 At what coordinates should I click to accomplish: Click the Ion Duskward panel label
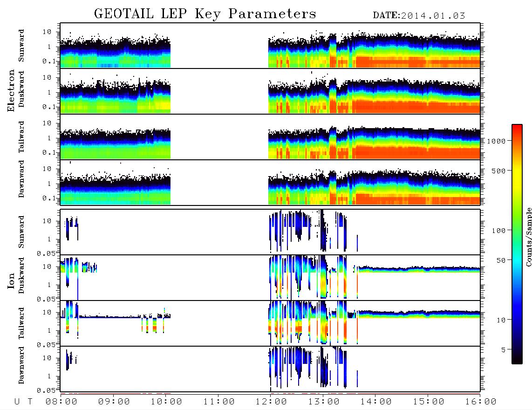point(21,276)
